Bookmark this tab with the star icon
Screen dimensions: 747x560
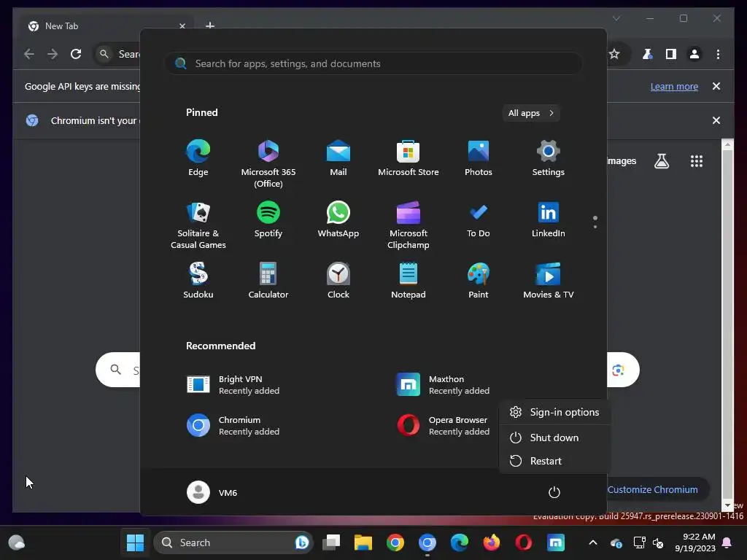pos(614,54)
